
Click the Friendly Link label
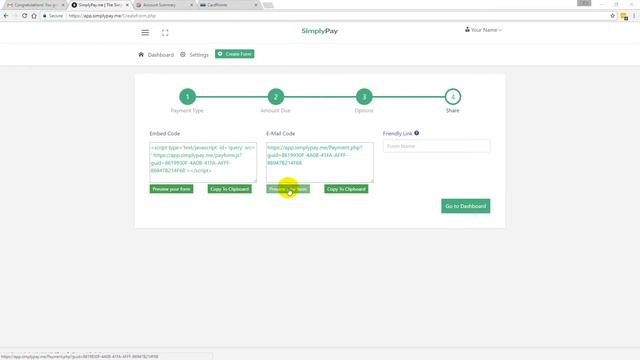398,133
